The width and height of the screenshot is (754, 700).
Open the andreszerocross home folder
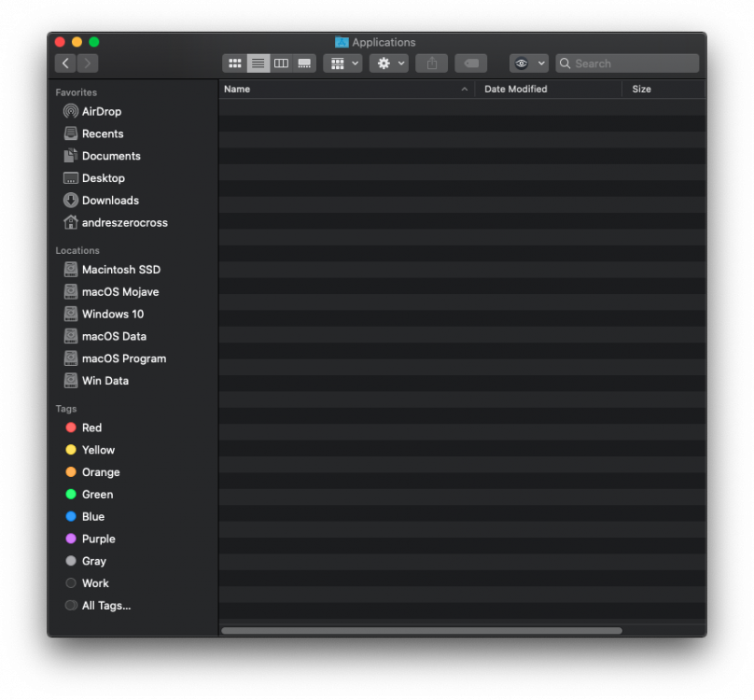click(x=116, y=222)
